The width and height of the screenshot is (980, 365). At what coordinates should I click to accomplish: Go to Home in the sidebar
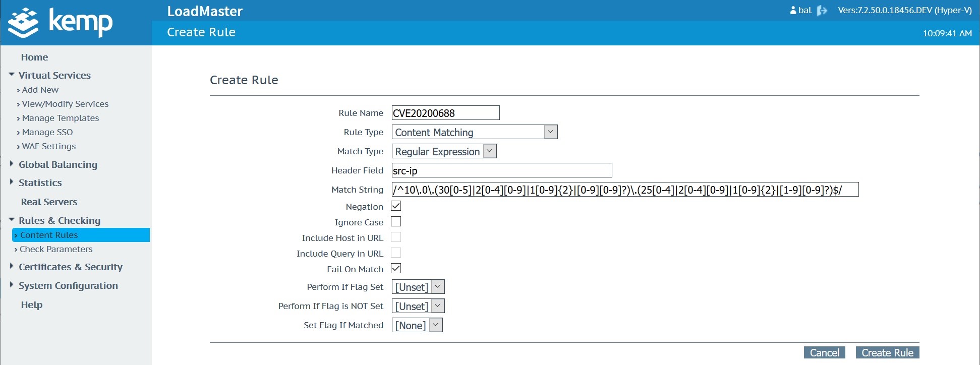pyautogui.click(x=34, y=57)
